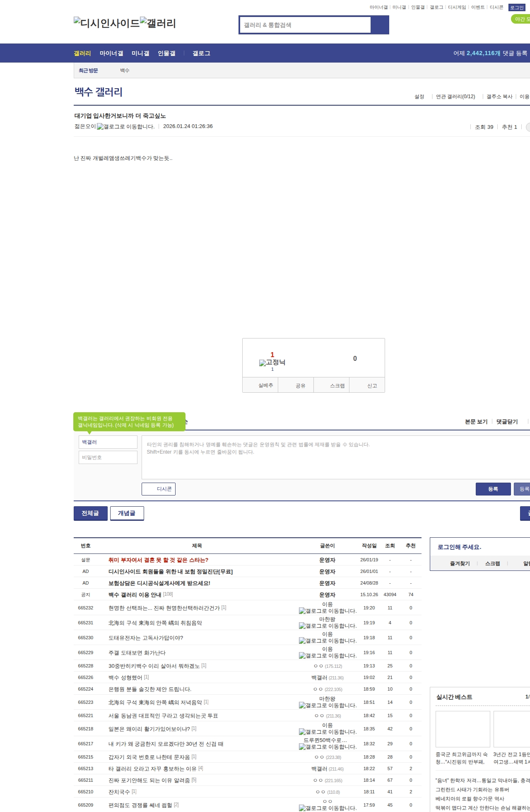Open notice 백수 갤러리 이용 안내
This screenshot has width=530, height=812.
click(135, 595)
